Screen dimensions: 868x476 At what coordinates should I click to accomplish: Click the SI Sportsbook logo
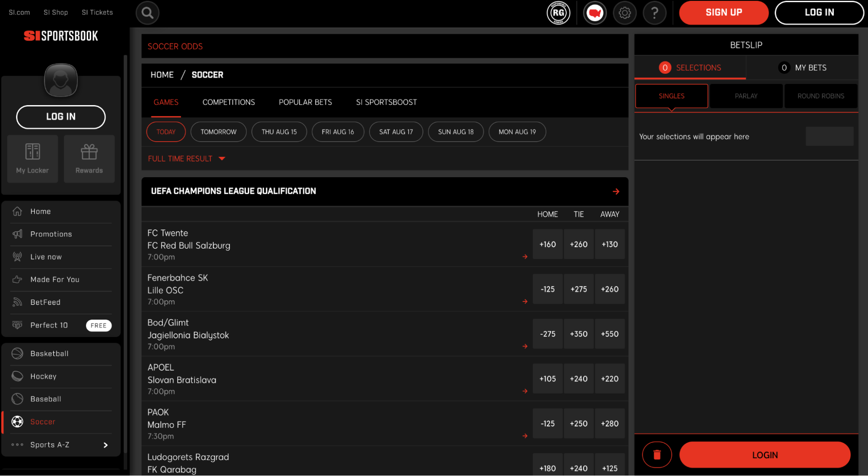61,36
